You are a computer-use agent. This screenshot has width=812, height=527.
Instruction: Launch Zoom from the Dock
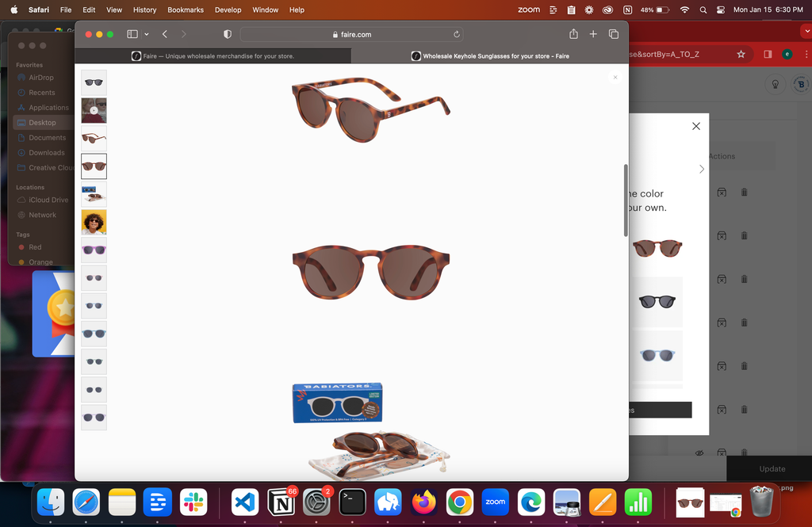click(495, 502)
